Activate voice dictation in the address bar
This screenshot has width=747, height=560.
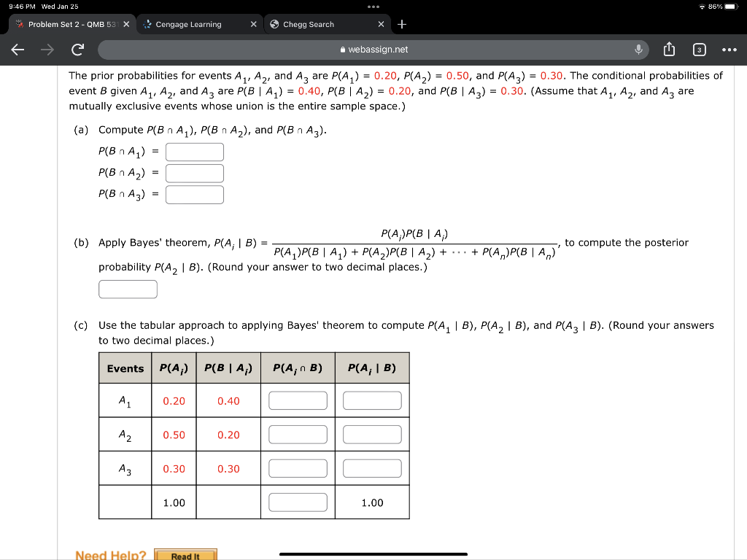(x=637, y=49)
